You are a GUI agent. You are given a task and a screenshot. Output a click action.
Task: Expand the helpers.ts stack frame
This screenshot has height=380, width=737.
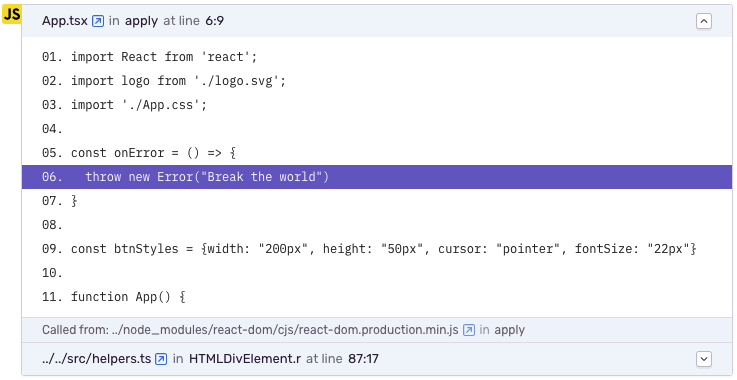[x=704, y=359]
